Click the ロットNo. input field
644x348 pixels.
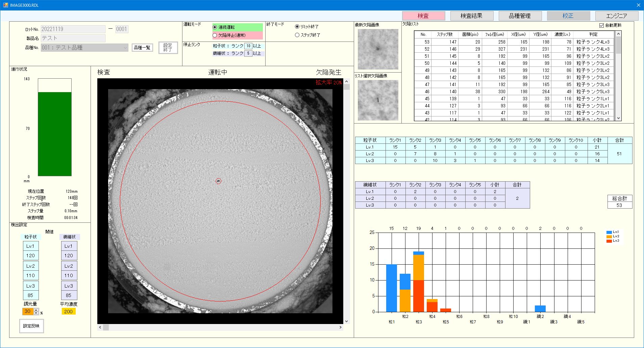[73, 29]
